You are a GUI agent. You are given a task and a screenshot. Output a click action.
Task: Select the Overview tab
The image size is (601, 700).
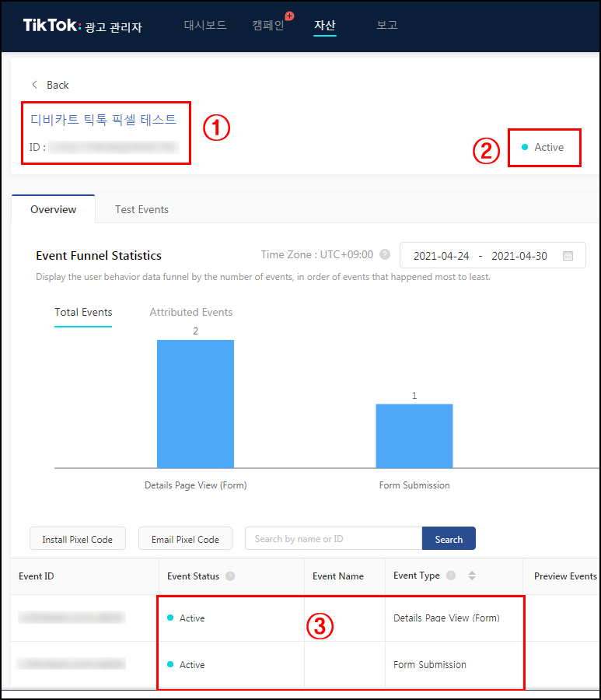point(53,209)
